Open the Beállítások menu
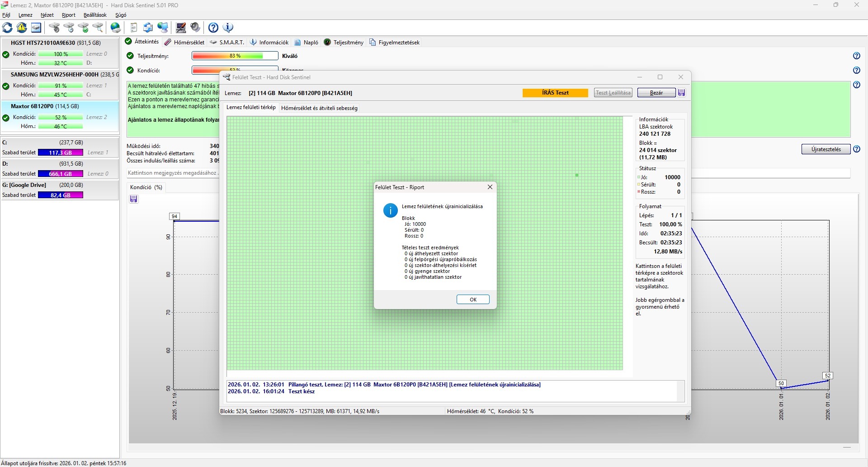 point(95,15)
